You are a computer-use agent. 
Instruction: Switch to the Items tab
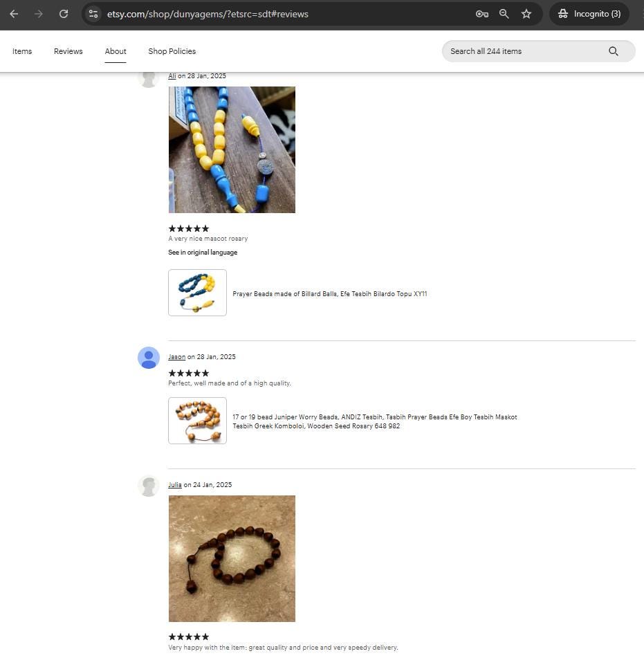(x=22, y=51)
